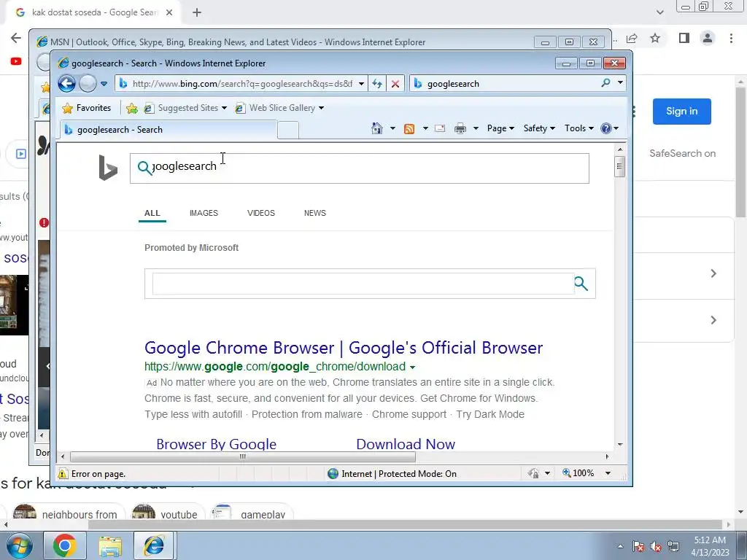Screen dimensions: 747x560
Task: Click the blue Help question-mark icon
Action: 606,128
